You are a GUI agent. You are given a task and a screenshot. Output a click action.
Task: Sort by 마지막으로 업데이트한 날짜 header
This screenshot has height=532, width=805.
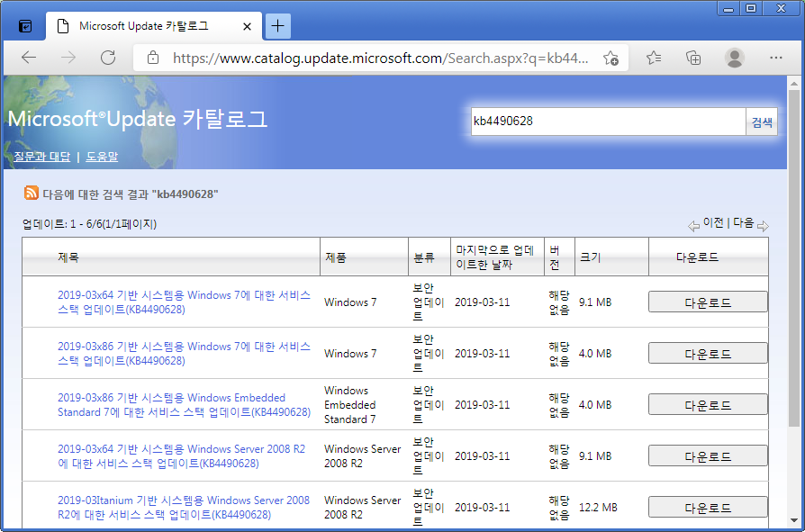tap(495, 257)
